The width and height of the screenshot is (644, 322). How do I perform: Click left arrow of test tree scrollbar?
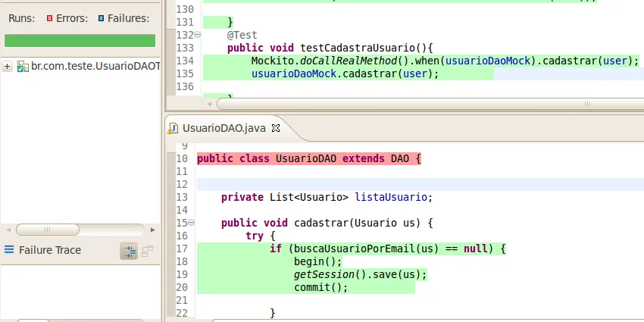point(8,230)
